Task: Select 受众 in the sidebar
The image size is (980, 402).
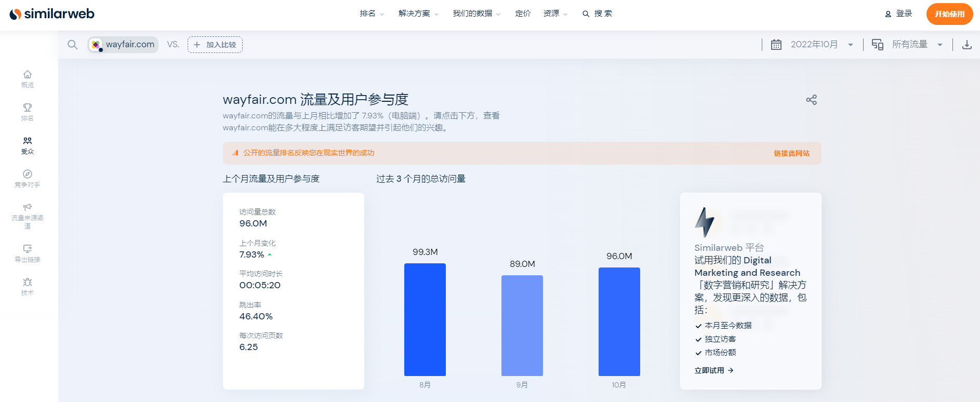Action: (28, 145)
